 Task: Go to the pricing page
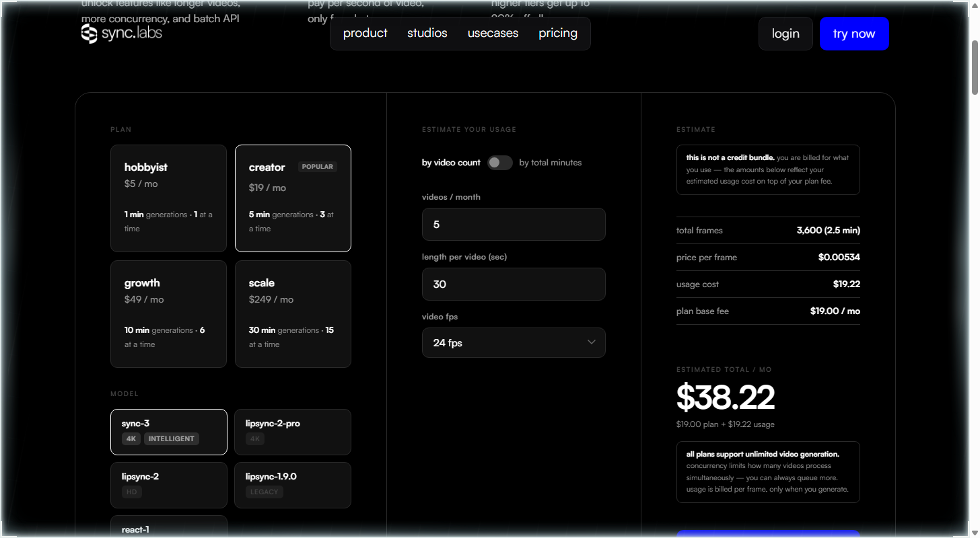(x=558, y=33)
